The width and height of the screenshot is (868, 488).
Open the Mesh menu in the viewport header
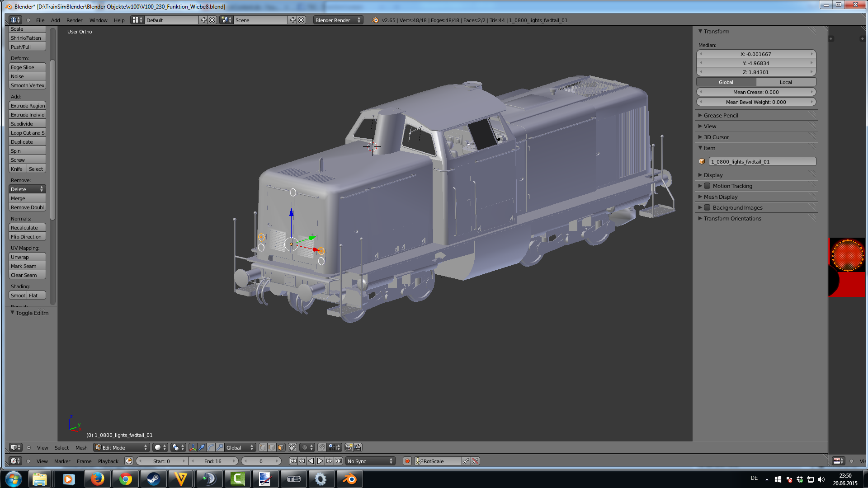click(x=81, y=447)
